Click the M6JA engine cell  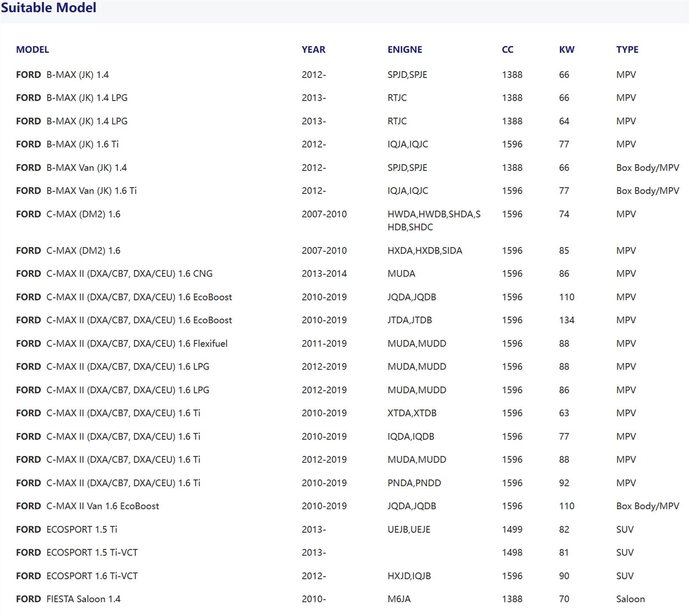tap(399, 599)
